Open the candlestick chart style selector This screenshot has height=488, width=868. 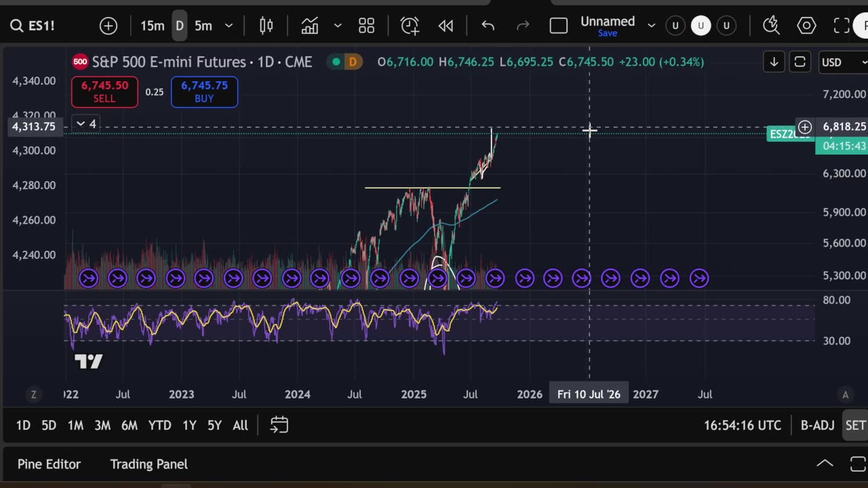(267, 26)
